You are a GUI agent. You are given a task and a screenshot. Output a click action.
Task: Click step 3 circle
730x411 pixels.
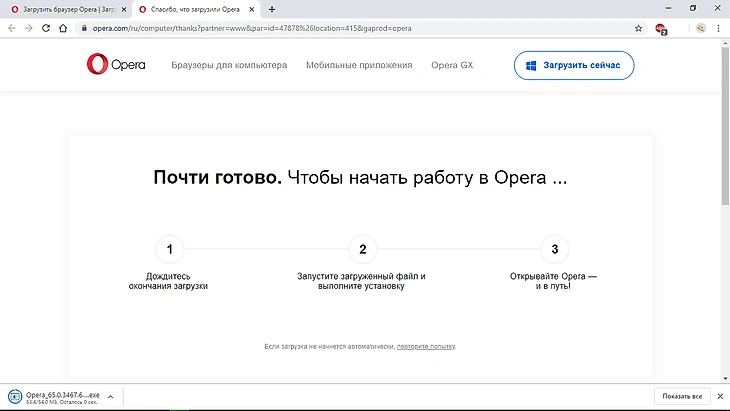pos(554,249)
